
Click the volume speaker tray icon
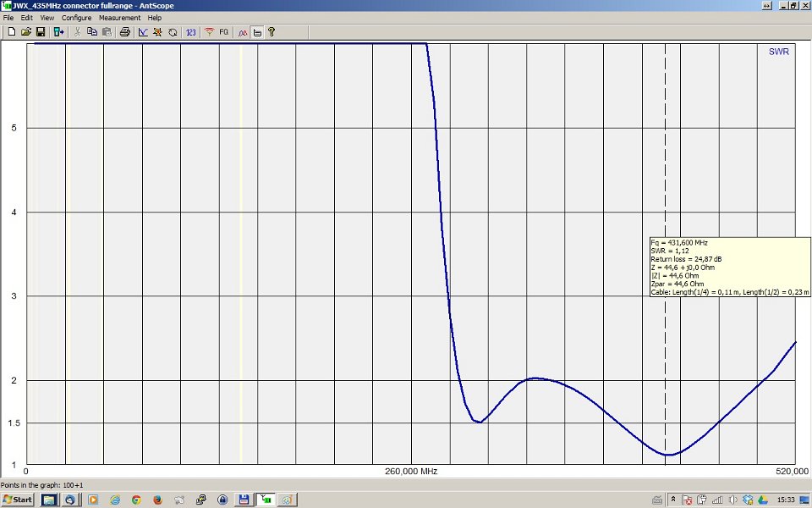pyautogui.click(x=732, y=500)
